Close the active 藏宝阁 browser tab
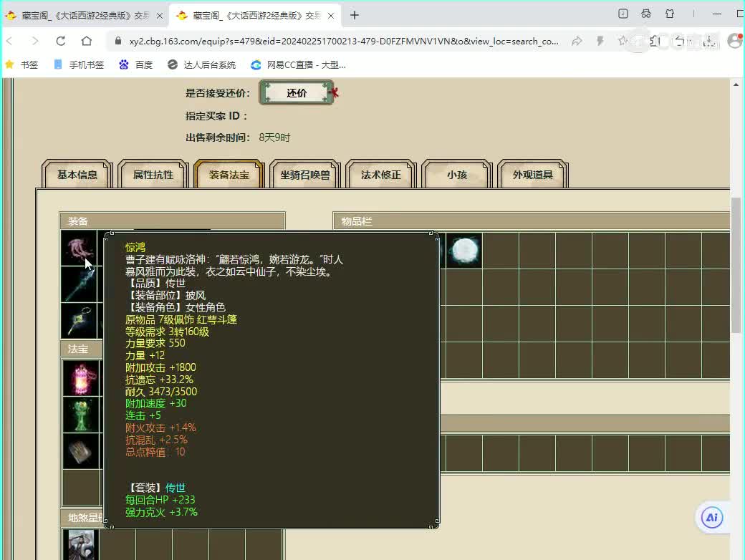The width and height of the screenshot is (745, 560). coord(331,16)
